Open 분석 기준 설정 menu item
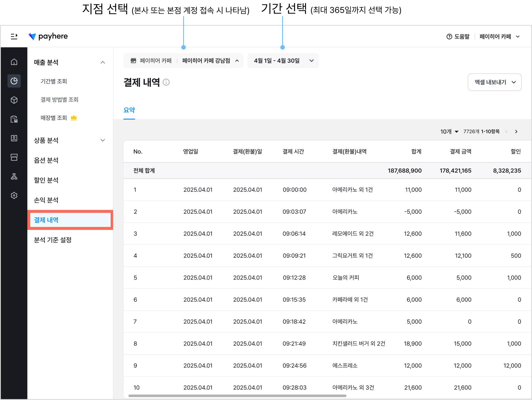This screenshot has height=400, width=532. [x=53, y=240]
